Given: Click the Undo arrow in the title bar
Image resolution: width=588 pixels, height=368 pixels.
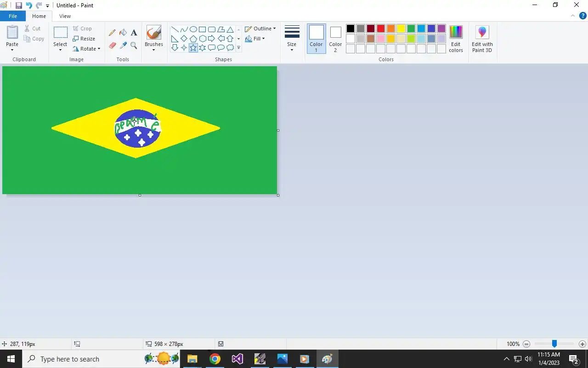Looking at the screenshot, I should click(x=29, y=6).
